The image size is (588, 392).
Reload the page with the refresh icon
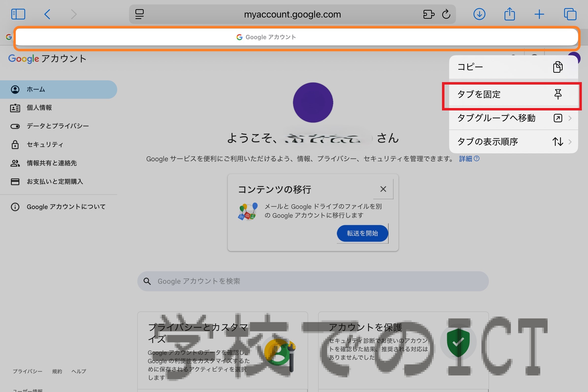(446, 14)
